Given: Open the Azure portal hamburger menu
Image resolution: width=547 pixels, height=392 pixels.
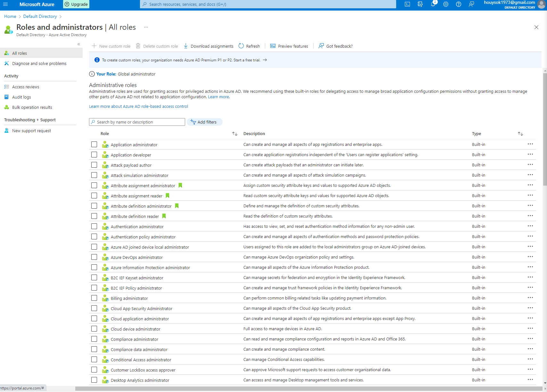Looking at the screenshot, I should pyautogui.click(x=5, y=4).
